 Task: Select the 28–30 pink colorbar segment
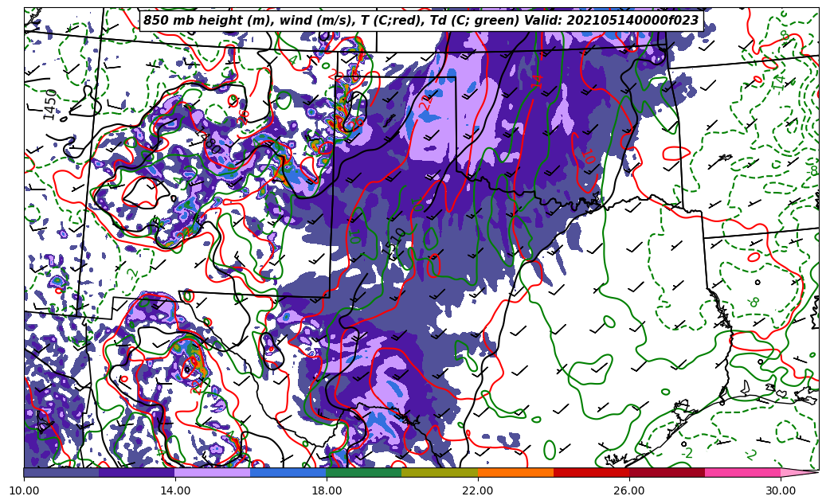(743, 472)
